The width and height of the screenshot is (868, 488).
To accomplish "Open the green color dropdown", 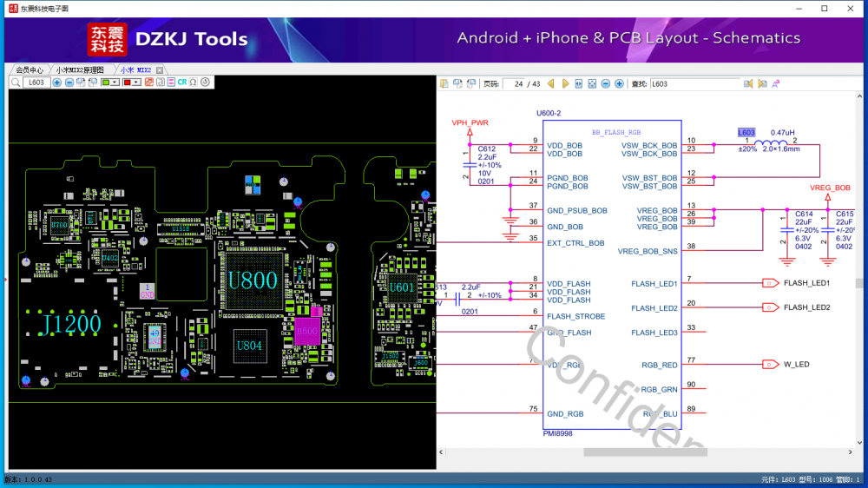I will [115, 82].
